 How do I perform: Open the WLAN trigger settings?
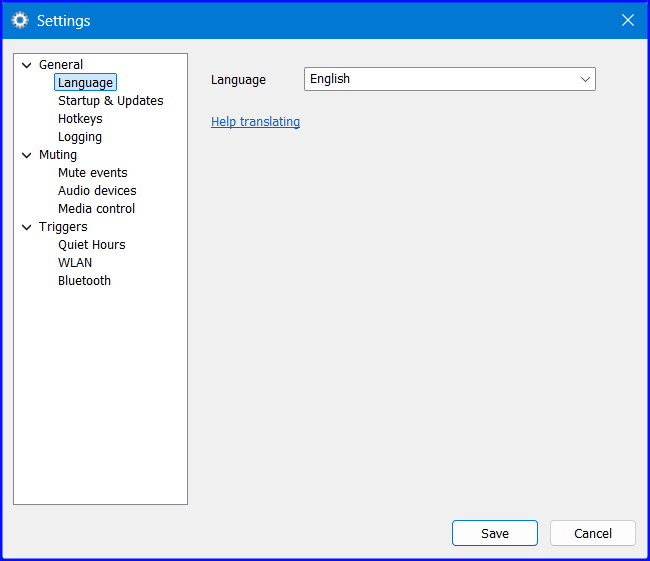tap(75, 263)
